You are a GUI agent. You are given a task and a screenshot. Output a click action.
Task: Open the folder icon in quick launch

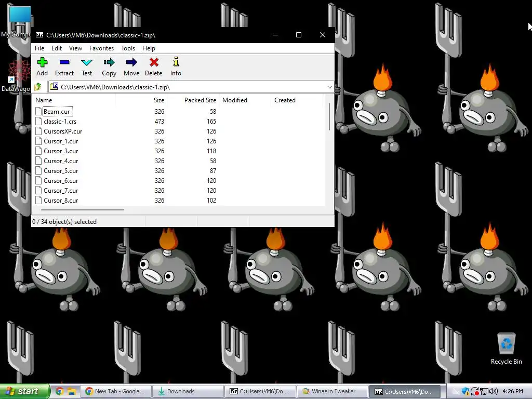pyautogui.click(x=71, y=391)
